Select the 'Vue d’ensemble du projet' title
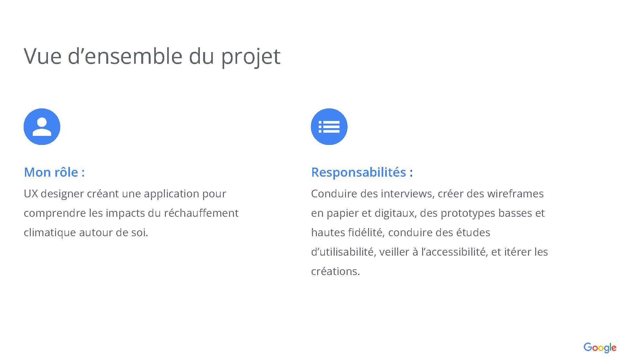The width and height of the screenshot is (622, 364). [152, 57]
